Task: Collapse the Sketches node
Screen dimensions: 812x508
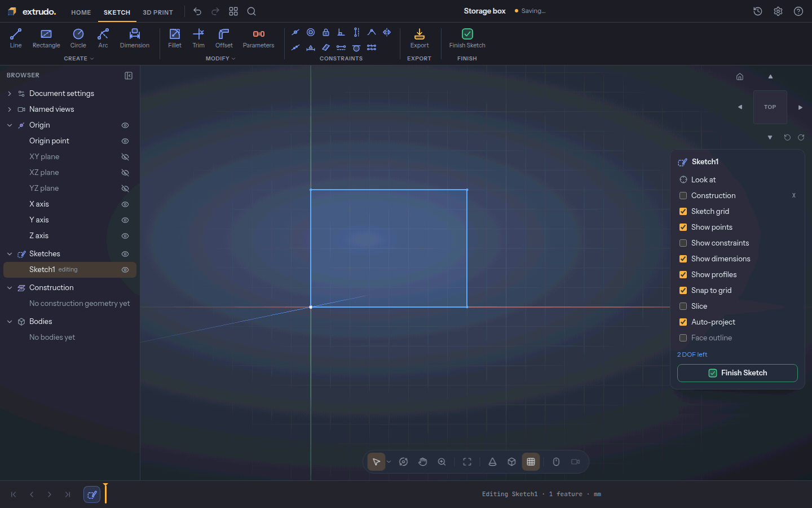Action: [x=10, y=254]
